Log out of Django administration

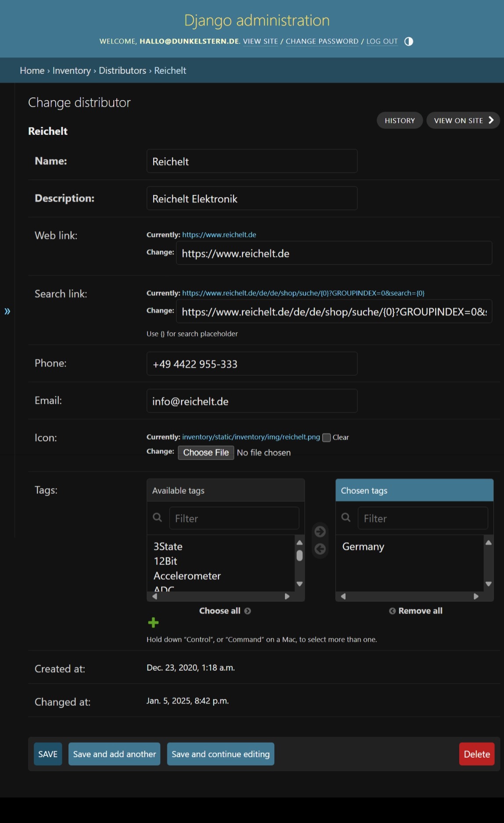pyautogui.click(x=382, y=41)
